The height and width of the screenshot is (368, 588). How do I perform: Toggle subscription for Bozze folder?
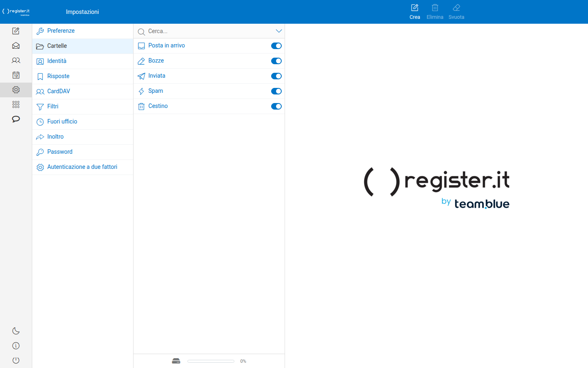coord(276,61)
